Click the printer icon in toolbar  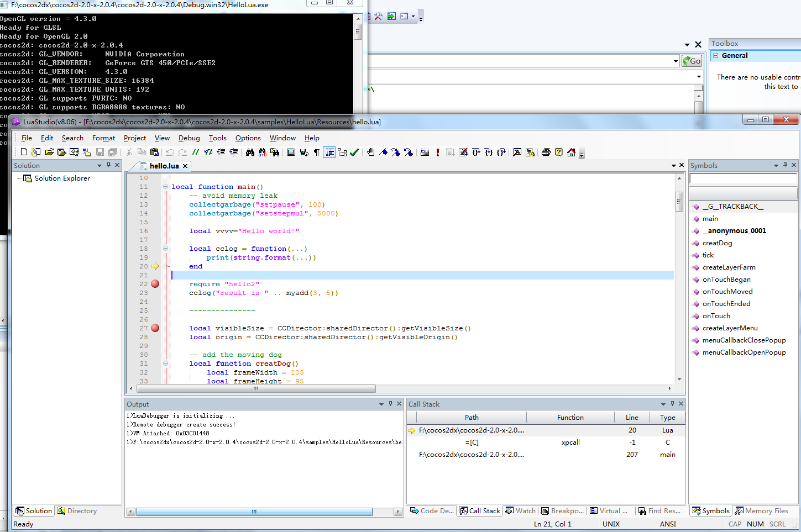pos(546,152)
